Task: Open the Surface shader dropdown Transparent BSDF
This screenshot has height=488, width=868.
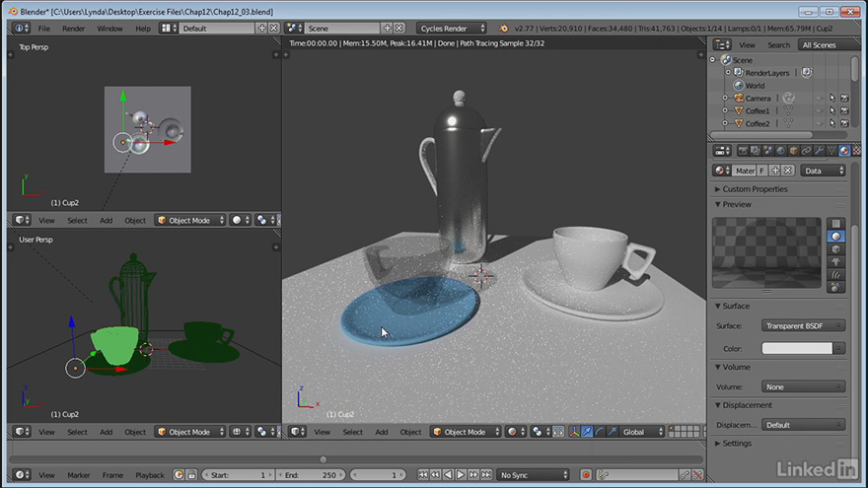Action: [803, 326]
